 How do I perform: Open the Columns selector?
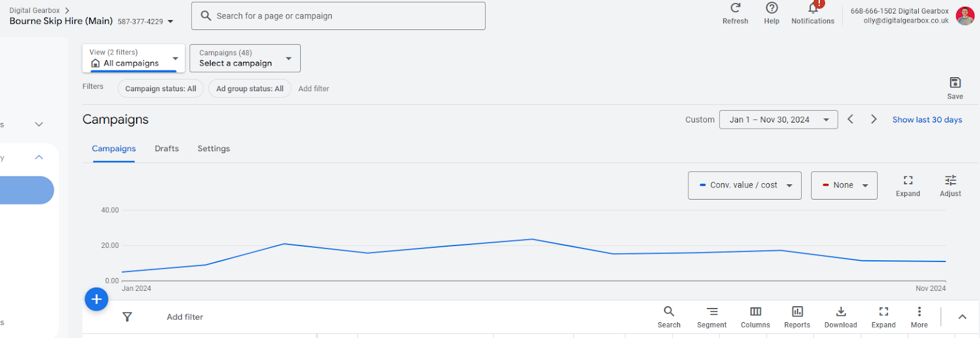pos(755,312)
